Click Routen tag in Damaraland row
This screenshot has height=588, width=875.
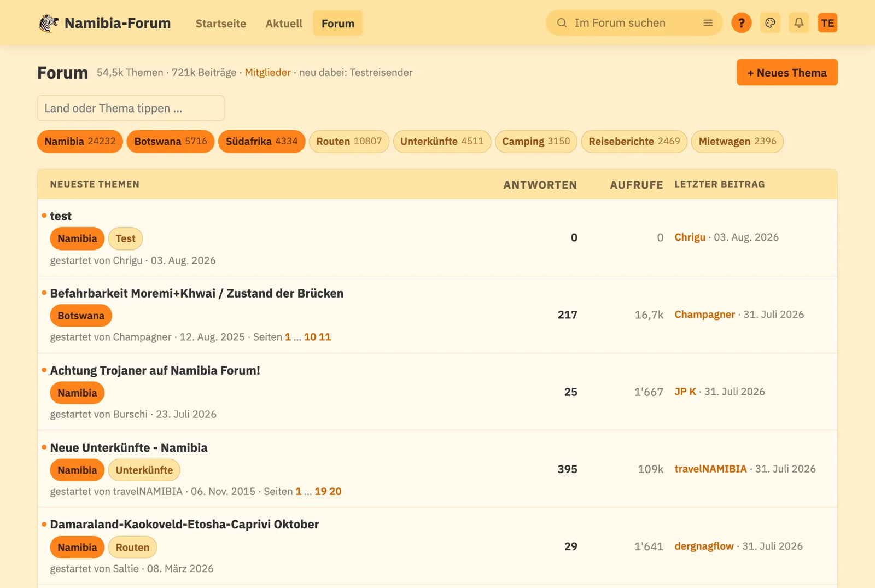click(132, 547)
